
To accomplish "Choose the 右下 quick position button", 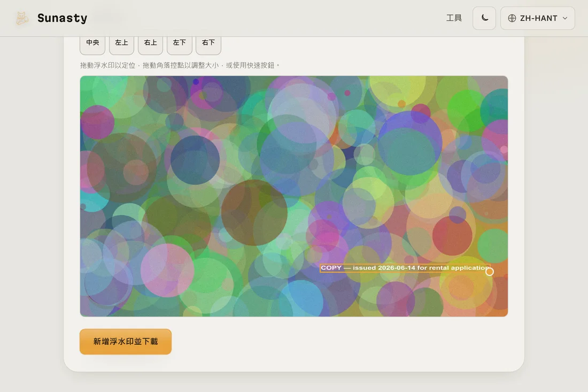I will (x=208, y=43).
